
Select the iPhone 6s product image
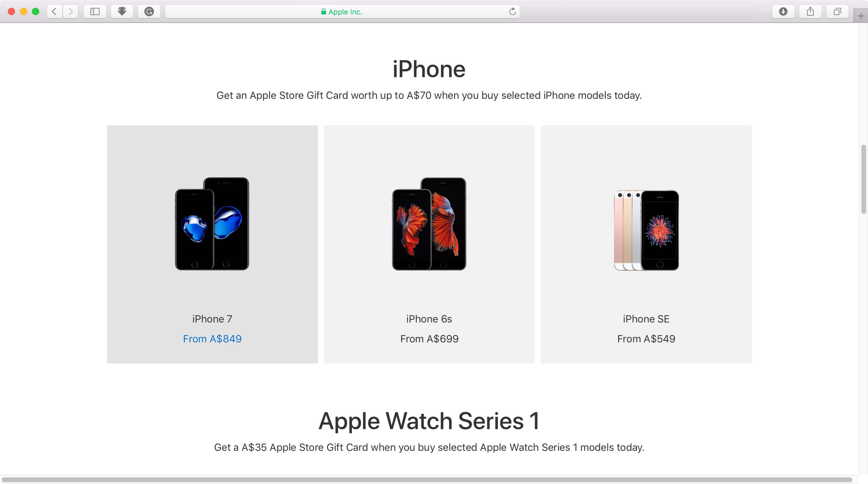[429, 224]
